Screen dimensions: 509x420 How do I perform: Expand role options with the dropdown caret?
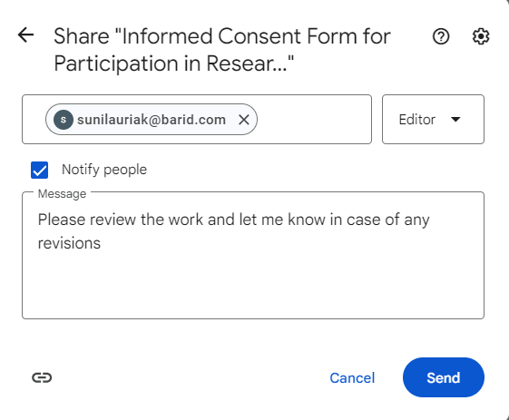pyautogui.click(x=455, y=120)
